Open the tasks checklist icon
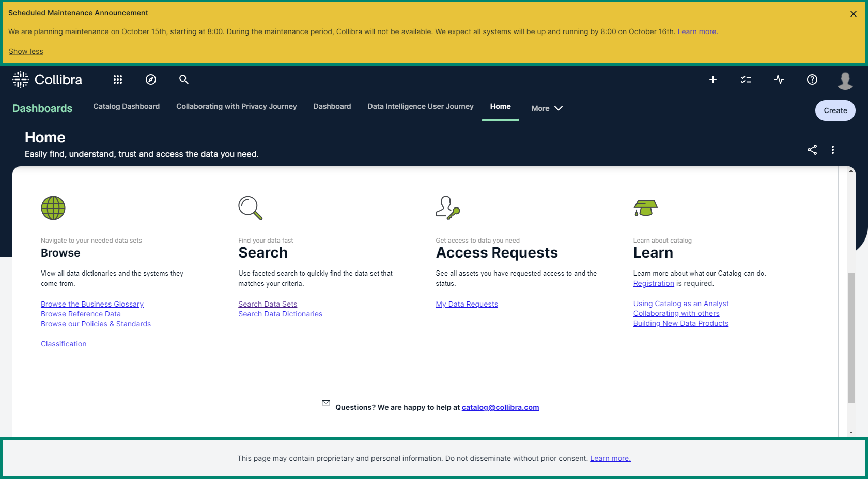The width and height of the screenshot is (868, 479). click(x=746, y=79)
